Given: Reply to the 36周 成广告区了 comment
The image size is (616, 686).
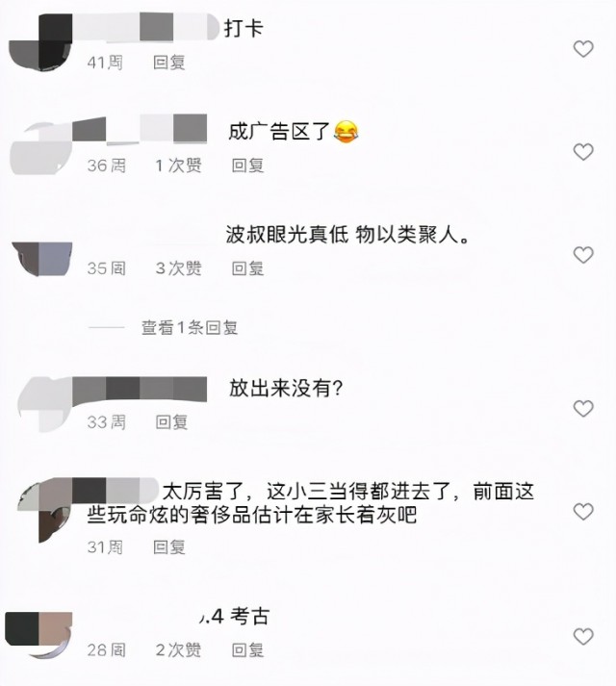Looking at the screenshot, I should coord(247,165).
